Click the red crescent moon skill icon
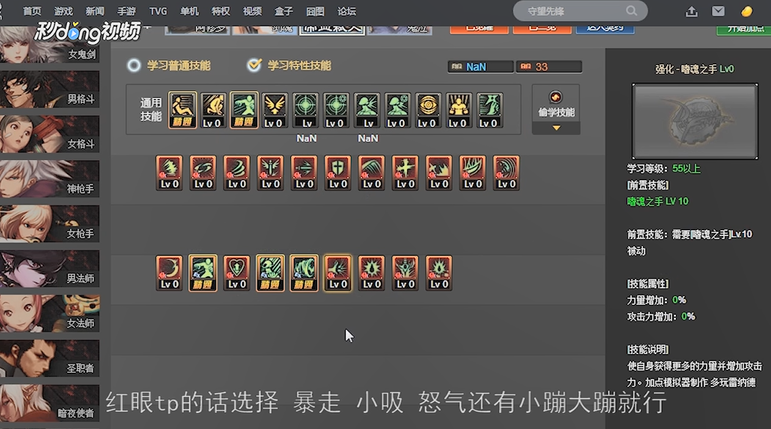The width and height of the screenshot is (771, 429). point(169,273)
